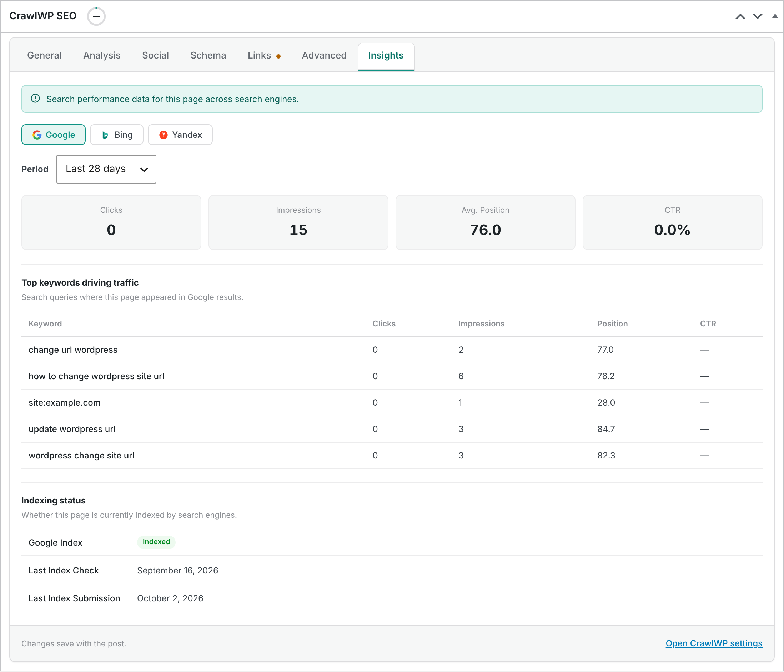Open the Links tab

click(264, 55)
